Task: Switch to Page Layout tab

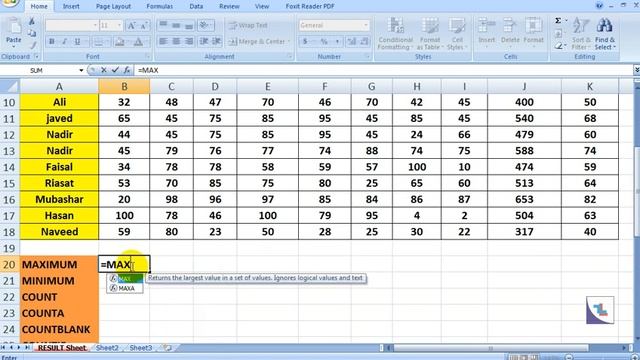Action: click(x=113, y=7)
